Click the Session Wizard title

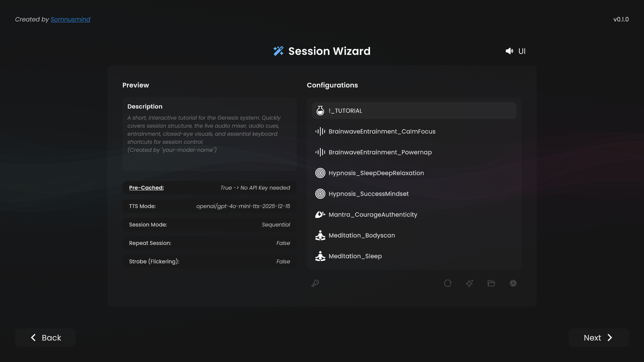point(329,51)
